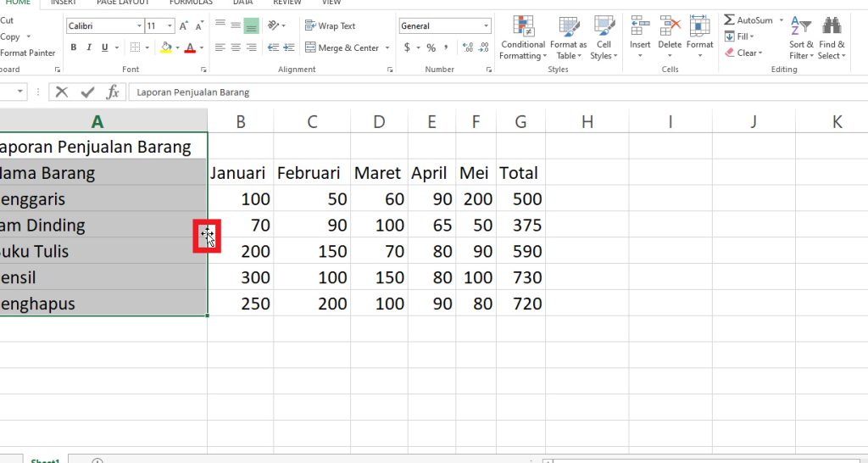The height and width of the screenshot is (463, 868).
Task: Toggle Bottom Align (highlighted)
Action: pyautogui.click(x=251, y=25)
